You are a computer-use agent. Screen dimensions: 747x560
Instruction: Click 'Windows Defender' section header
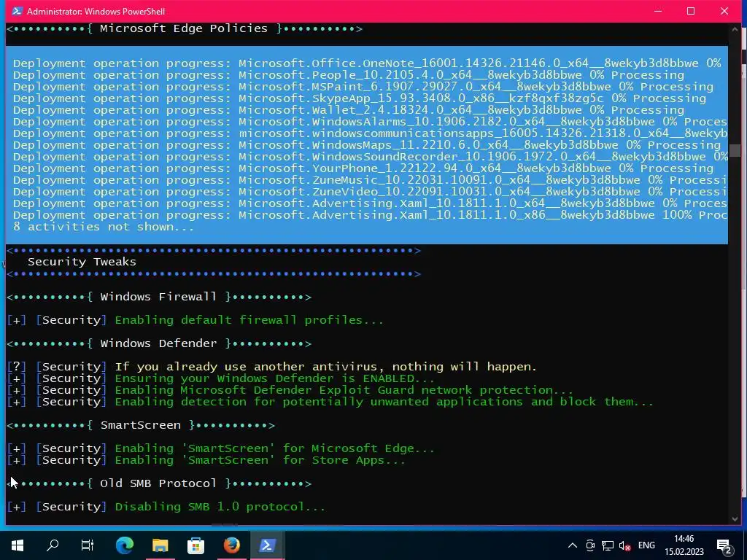(159, 343)
